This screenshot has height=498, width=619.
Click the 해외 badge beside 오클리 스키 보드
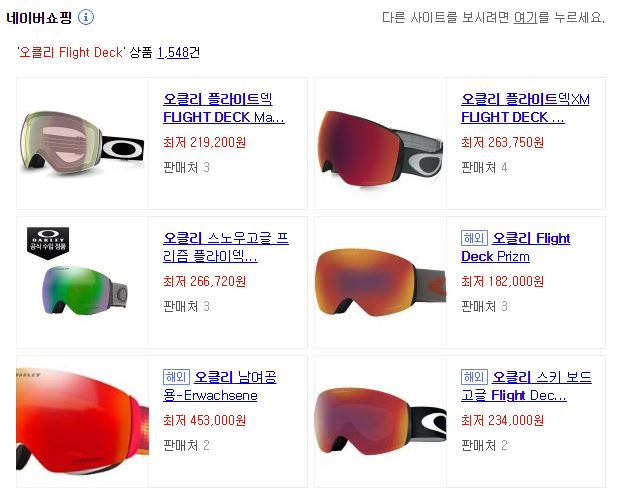[x=474, y=377]
